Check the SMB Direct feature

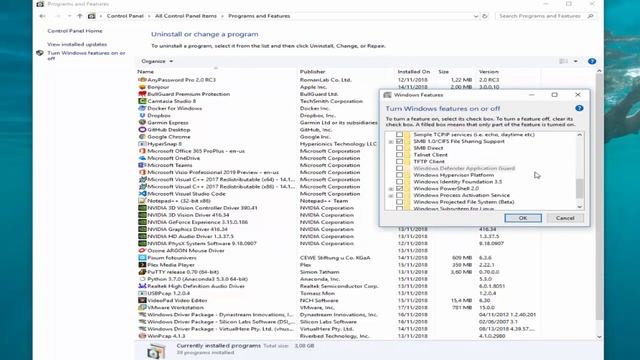pyautogui.click(x=399, y=148)
